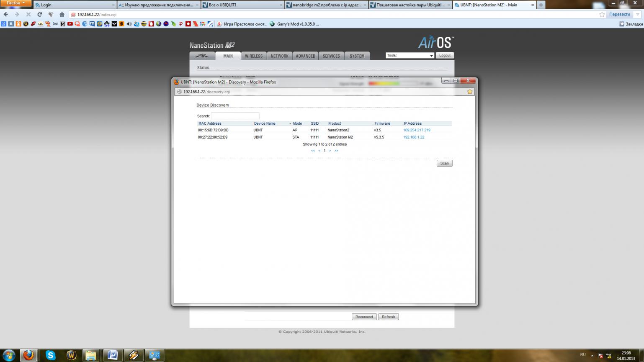Screen dimensions: 644x362
Task: Click the Reload page icon in Firefox toolbar
Action: [x=40, y=14]
